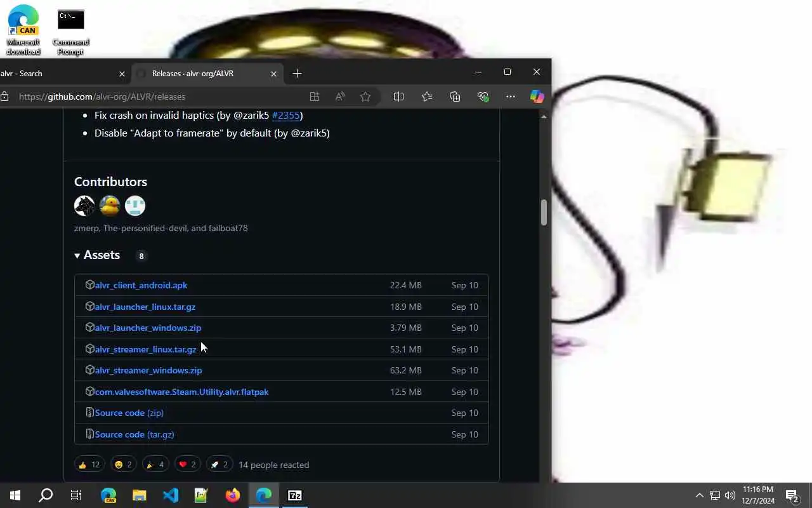This screenshot has height=508, width=812.
Task: Open the Windows Start menu
Action: pyautogui.click(x=15, y=495)
